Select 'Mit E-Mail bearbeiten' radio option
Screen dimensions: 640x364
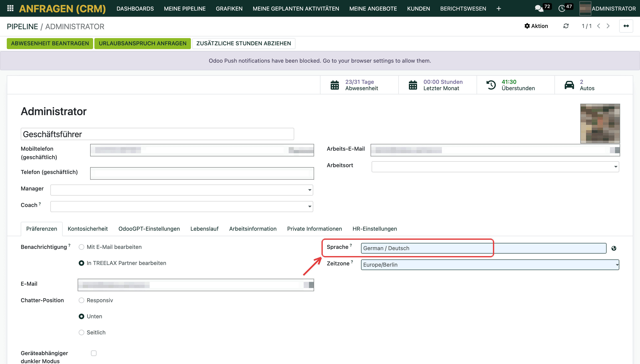point(81,247)
